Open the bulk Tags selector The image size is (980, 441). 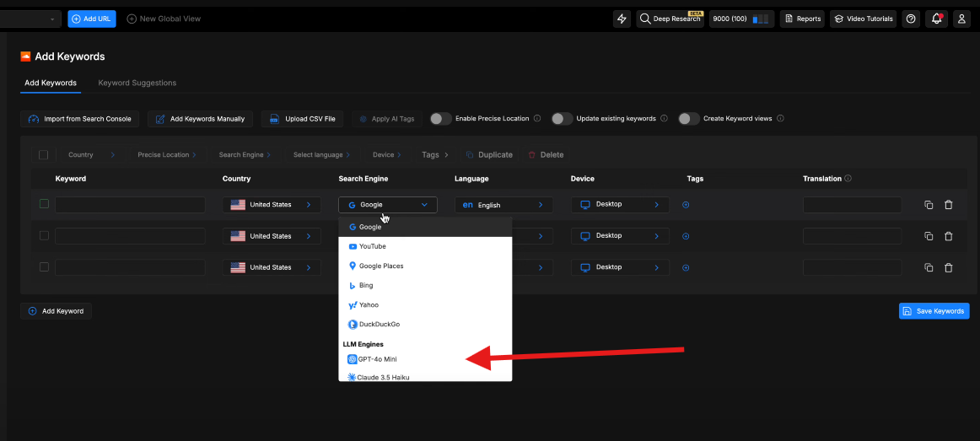click(x=435, y=155)
